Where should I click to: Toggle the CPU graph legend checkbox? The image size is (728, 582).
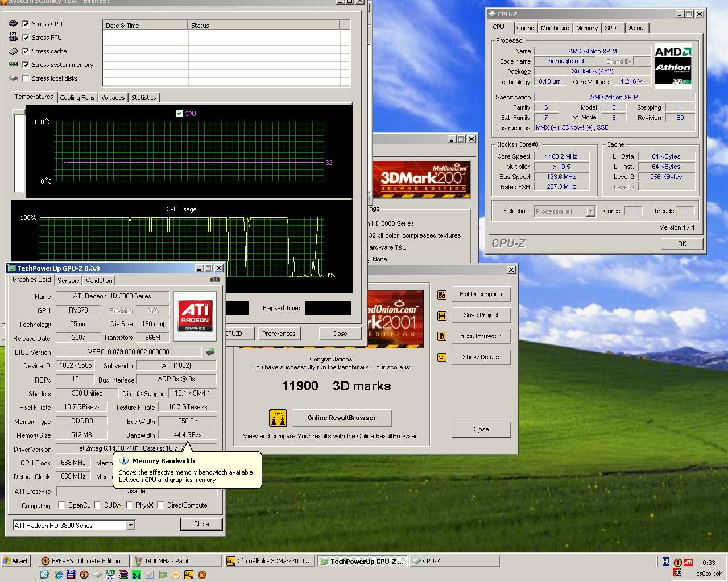click(x=180, y=114)
